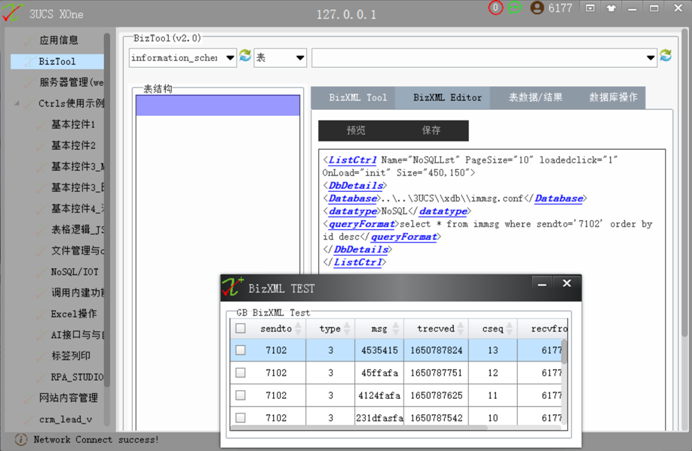The width and height of the screenshot is (692, 451).
Task: Click the shirt skin theme icon
Action: (611, 8)
